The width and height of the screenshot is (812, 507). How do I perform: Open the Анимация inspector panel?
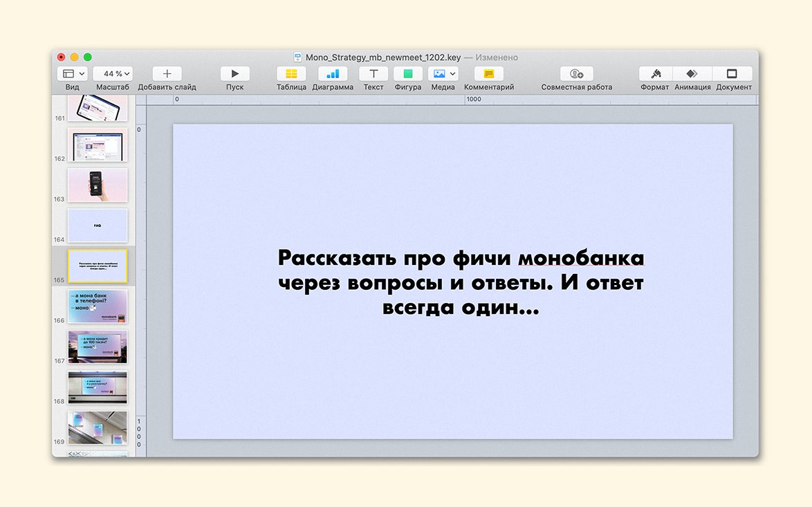pyautogui.click(x=692, y=73)
